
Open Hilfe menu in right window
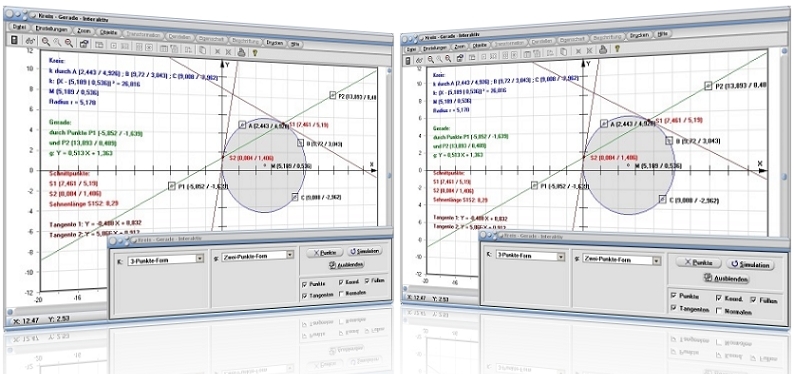click(x=662, y=34)
